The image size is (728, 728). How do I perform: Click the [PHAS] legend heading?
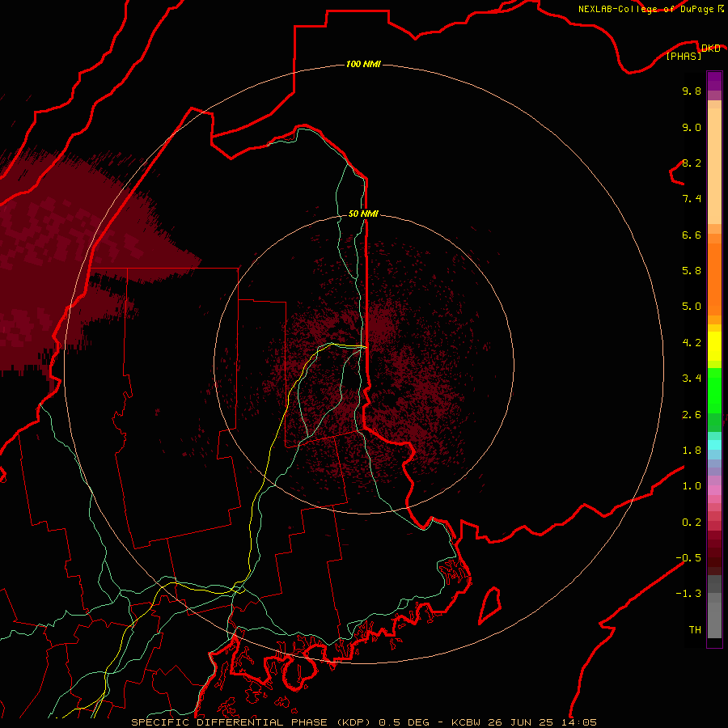[684, 56]
